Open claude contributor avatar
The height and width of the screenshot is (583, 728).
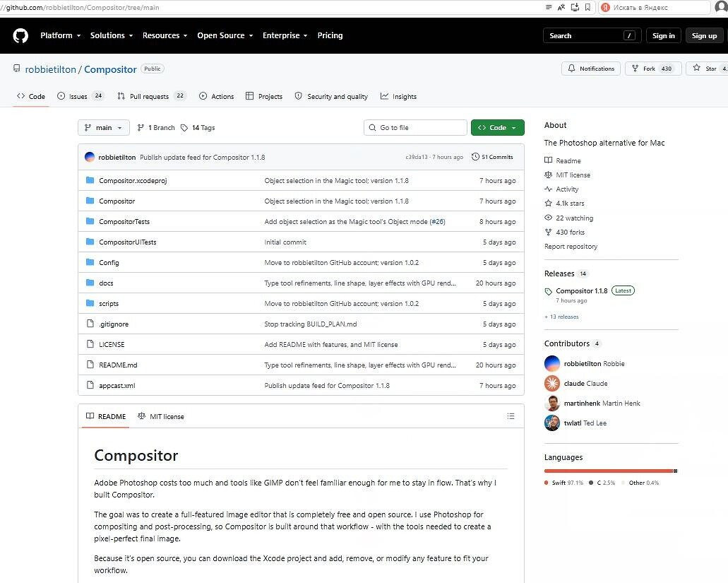[552, 383]
